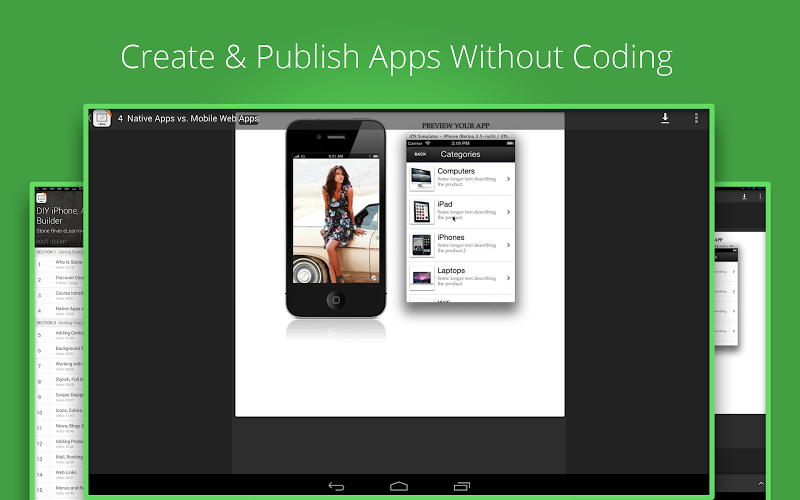Click the iPad product thumbnail
Screen dimensions: 800x500
pos(421,212)
